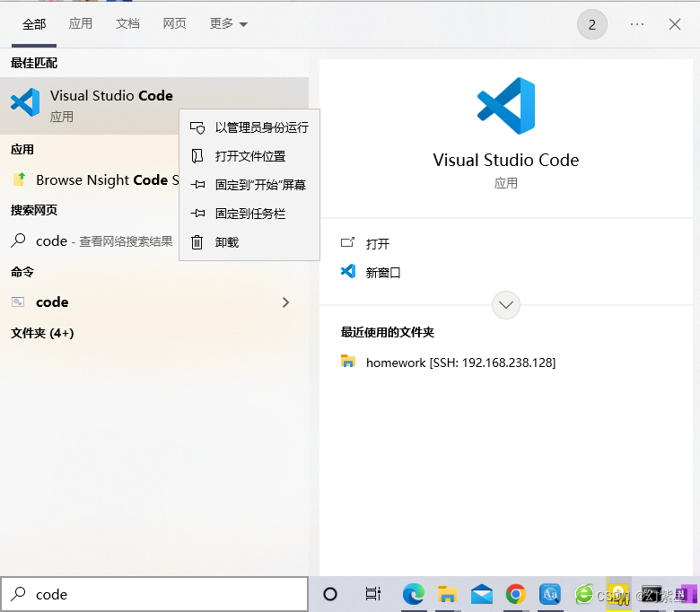The image size is (700, 612).
Task: Open File Explorer from the taskbar
Action: (448, 595)
